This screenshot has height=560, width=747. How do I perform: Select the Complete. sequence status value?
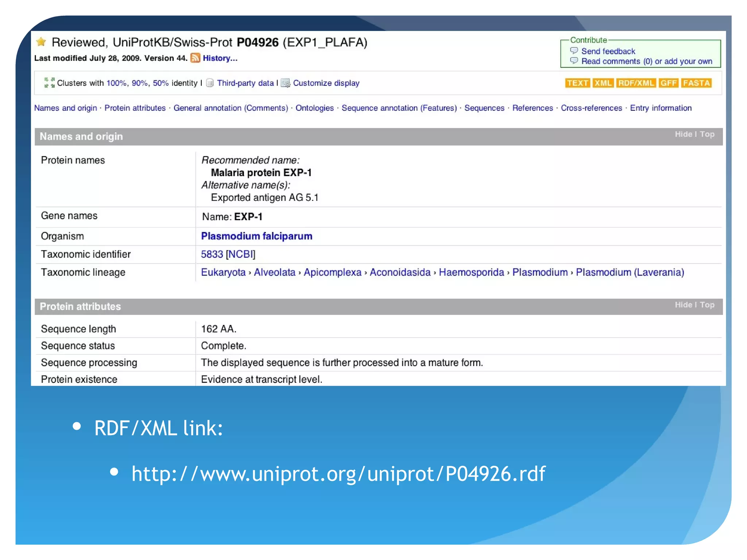pos(224,346)
